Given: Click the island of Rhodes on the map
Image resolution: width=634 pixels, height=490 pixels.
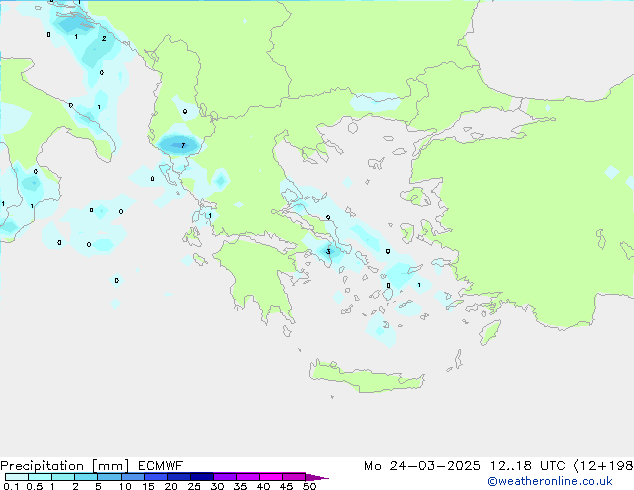Looking at the screenshot, I should (x=490, y=332).
